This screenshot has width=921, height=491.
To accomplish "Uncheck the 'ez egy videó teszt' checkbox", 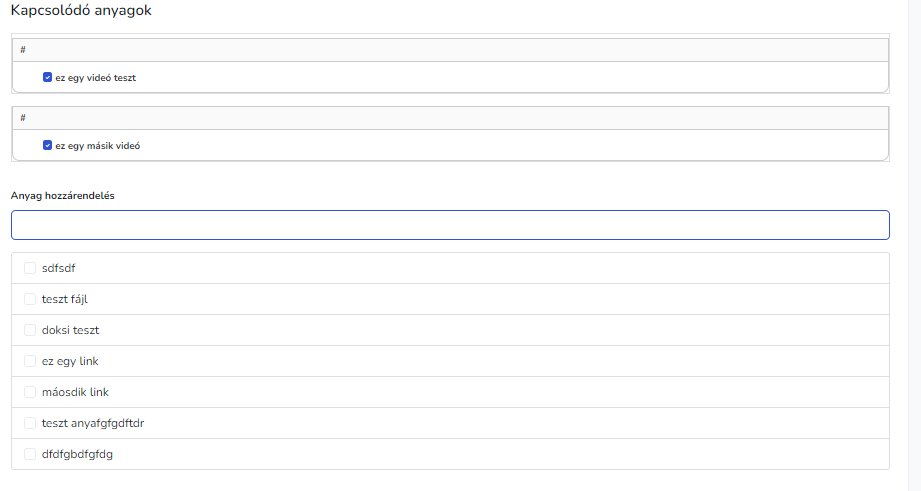I will click(x=48, y=77).
